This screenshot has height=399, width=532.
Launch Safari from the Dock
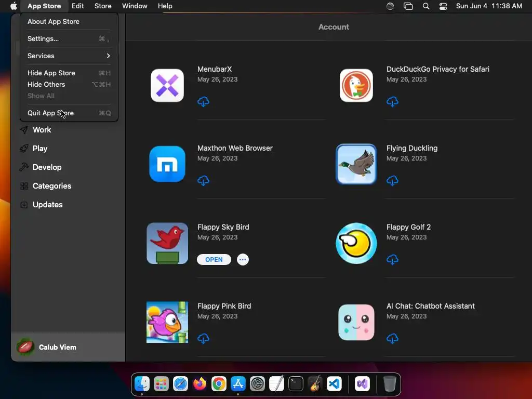(180, 384)
